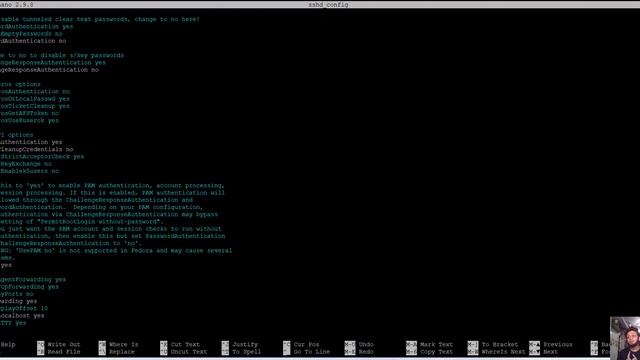Choose the To Bracket shortcut

(x=493, y=344)
